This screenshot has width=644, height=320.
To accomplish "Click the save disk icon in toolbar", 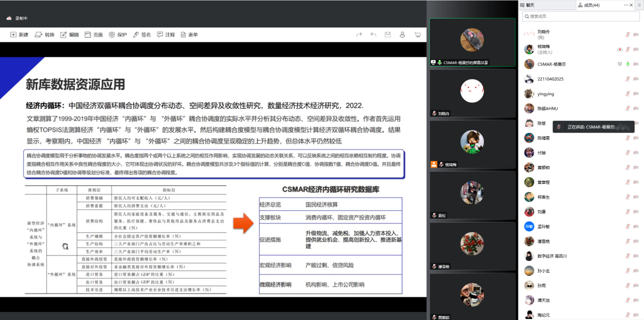I will [x=388, y=35].
